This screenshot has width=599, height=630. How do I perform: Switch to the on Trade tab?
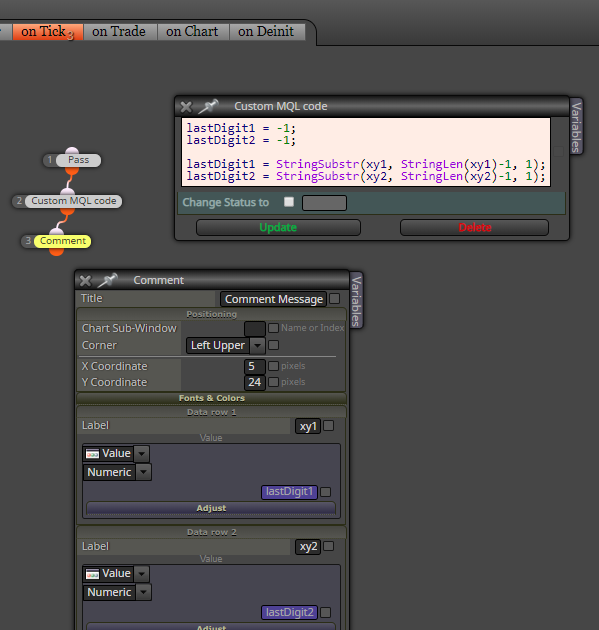[x=119, y=31]
